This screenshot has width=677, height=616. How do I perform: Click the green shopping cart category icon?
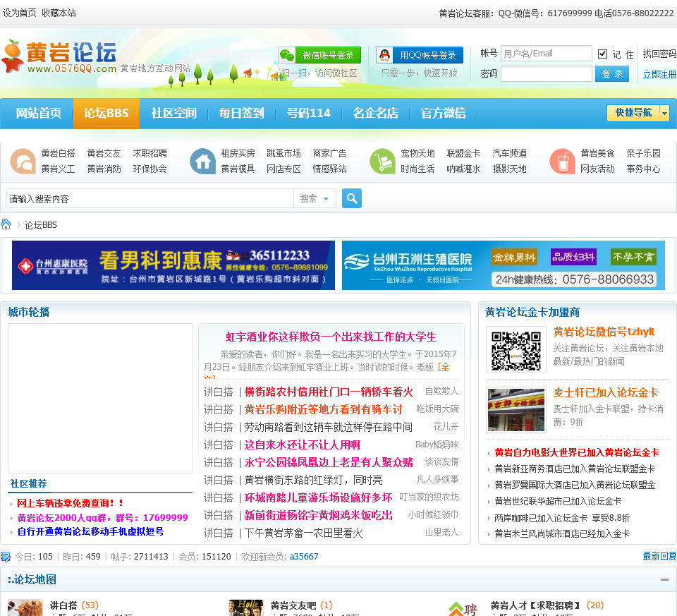(382, 161)
